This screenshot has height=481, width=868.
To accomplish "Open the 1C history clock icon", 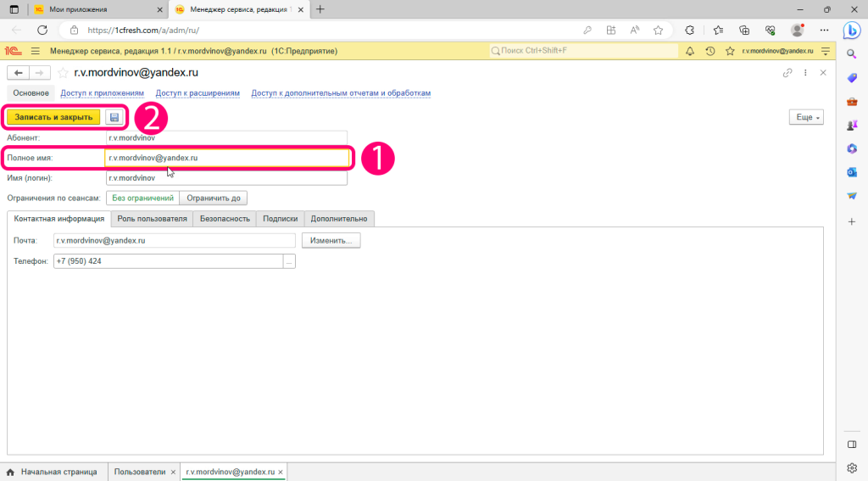I will pyautogui.click(x=709, y=52).
